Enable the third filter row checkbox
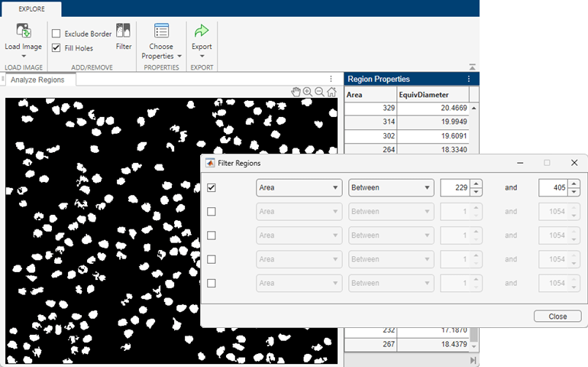 pos(212,235)
